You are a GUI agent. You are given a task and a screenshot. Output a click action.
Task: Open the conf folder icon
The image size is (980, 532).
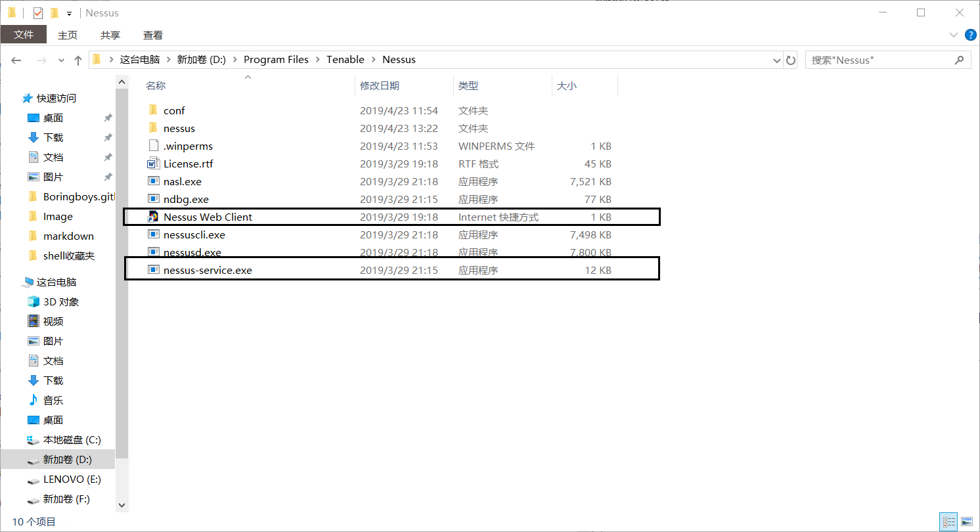click(x=153, y=110)
